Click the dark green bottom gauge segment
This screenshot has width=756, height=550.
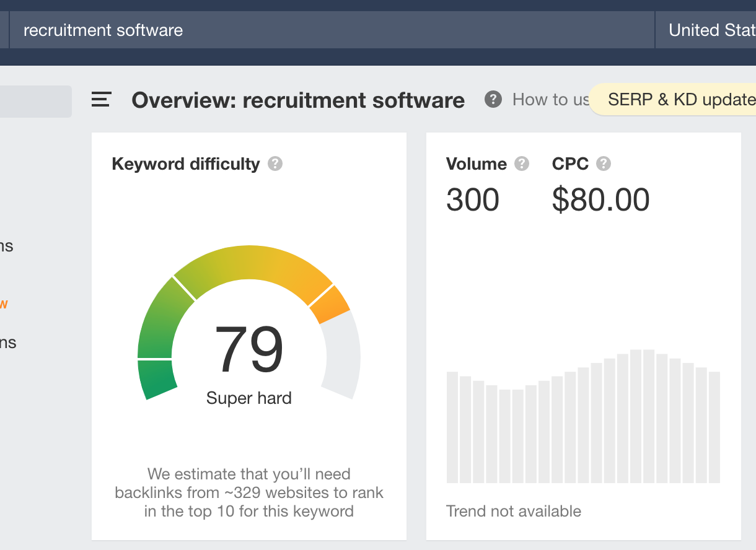pos(156,378)
